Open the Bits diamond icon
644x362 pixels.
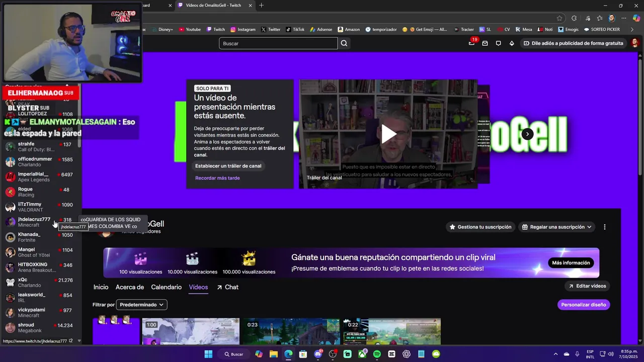[x=512, y=43]
